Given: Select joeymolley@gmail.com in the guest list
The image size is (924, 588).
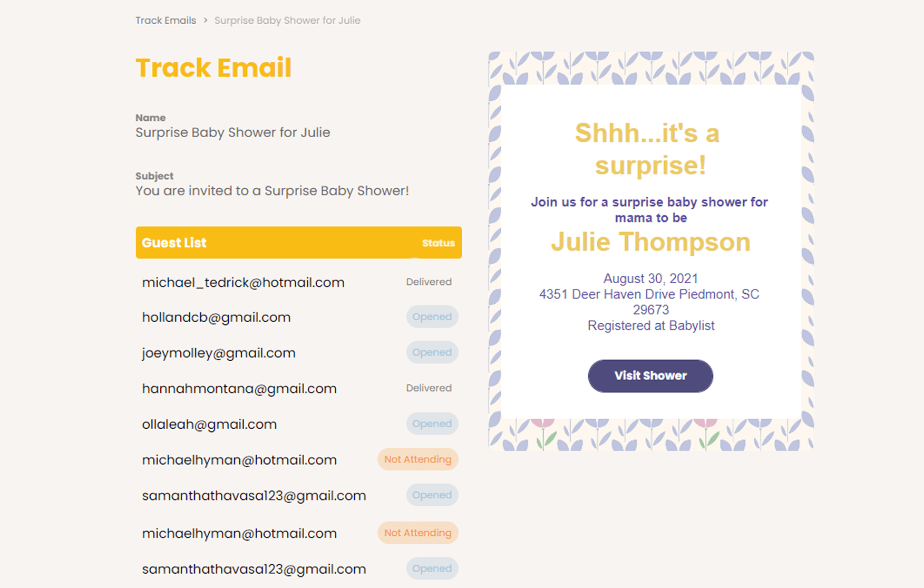Looking at the screenshot, I should [x=219, y=352].
